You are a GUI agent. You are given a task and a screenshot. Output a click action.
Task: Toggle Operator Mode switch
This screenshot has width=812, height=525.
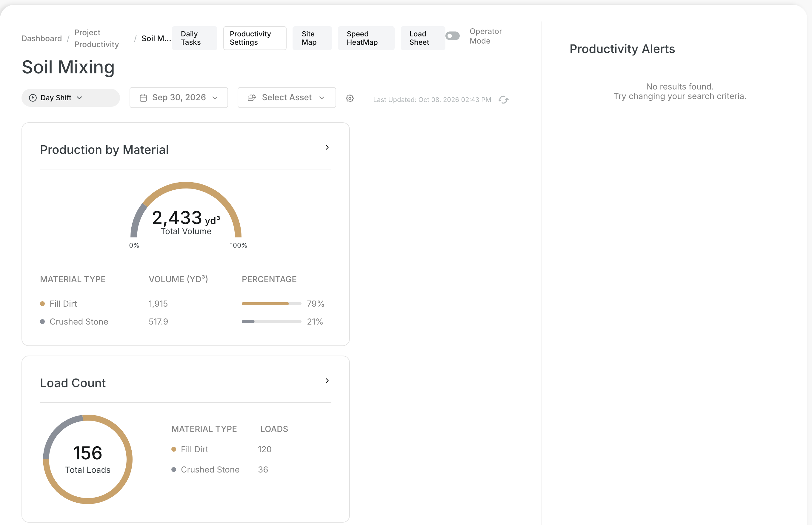(452, 36)
